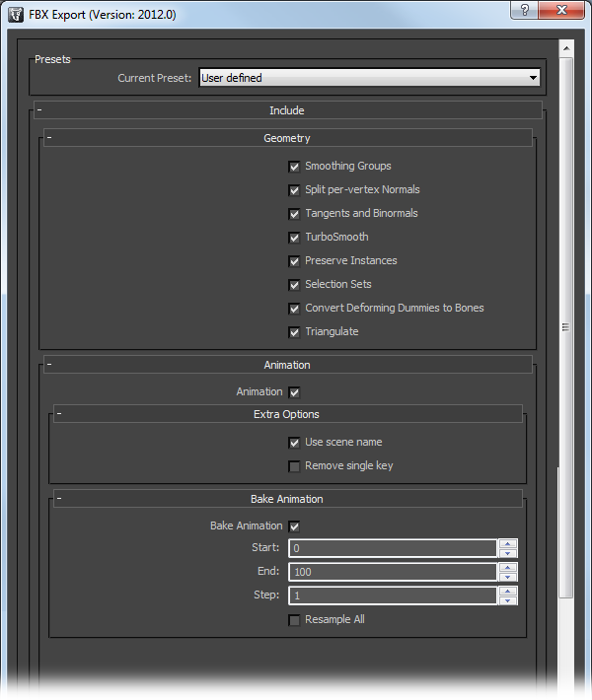This screenshot has height=700, width=592.
Task: Open the Current Preset dropdown
Action: (369, 78)
